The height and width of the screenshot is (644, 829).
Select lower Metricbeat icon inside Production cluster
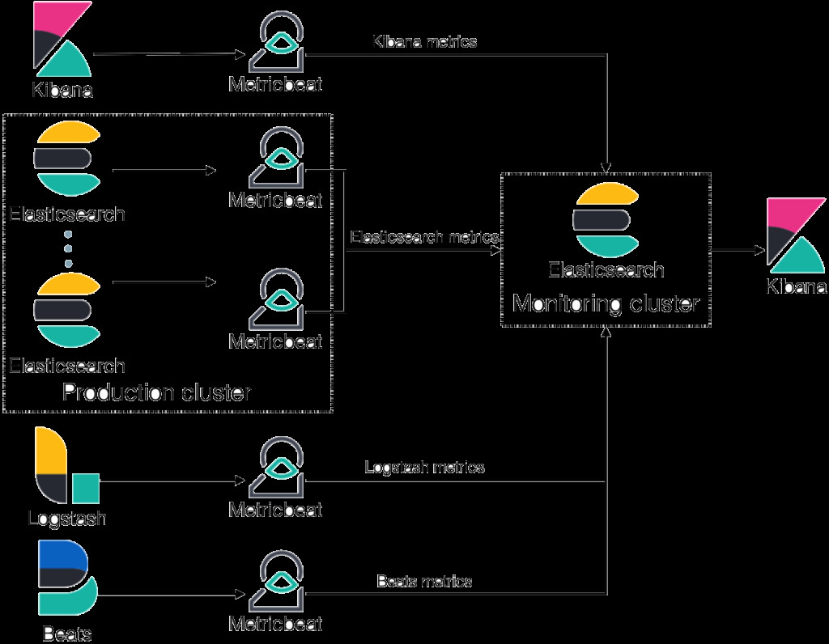coord(277,299)
